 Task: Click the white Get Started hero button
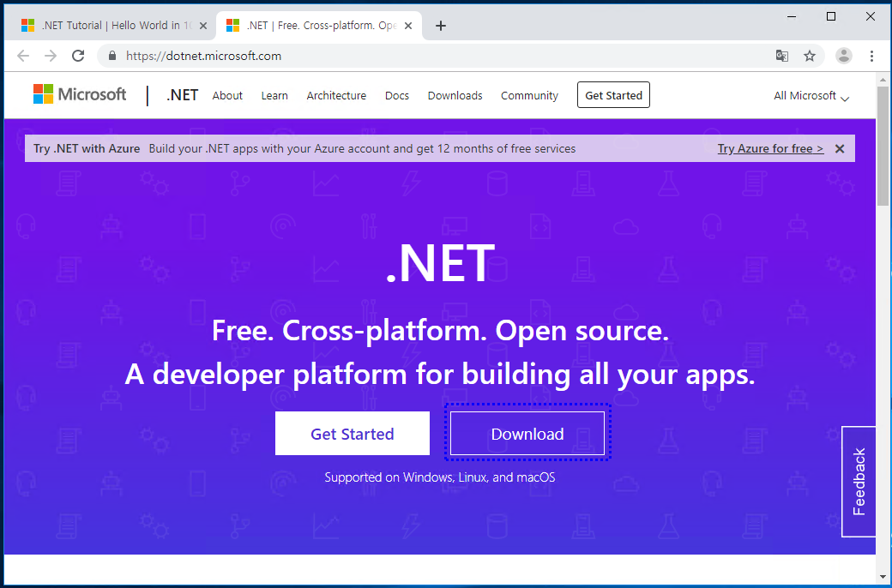click(353, 434)
